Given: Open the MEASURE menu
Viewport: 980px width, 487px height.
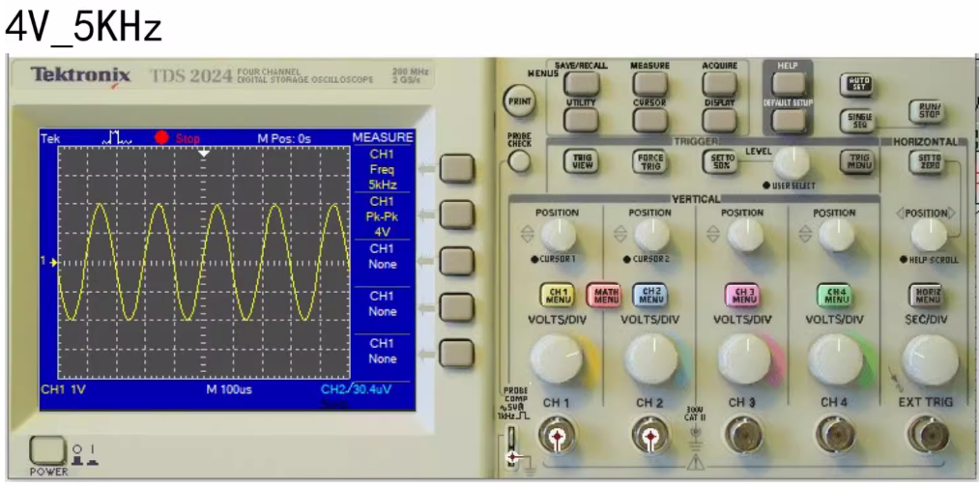Looking at the screenshot, I should tap(650, 85).
